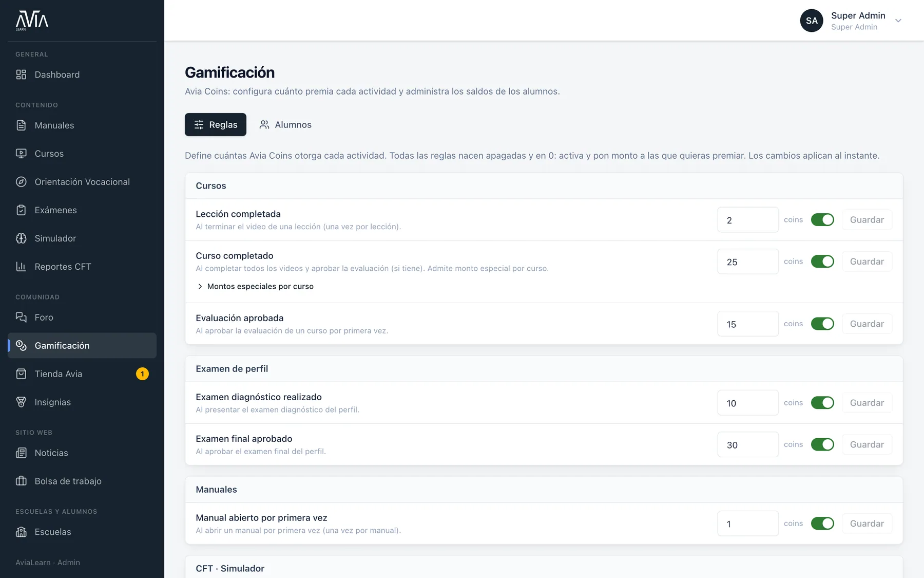Select the Reglas tab
The height and width of the screenshot is (578, 924).
pos(216,125)
